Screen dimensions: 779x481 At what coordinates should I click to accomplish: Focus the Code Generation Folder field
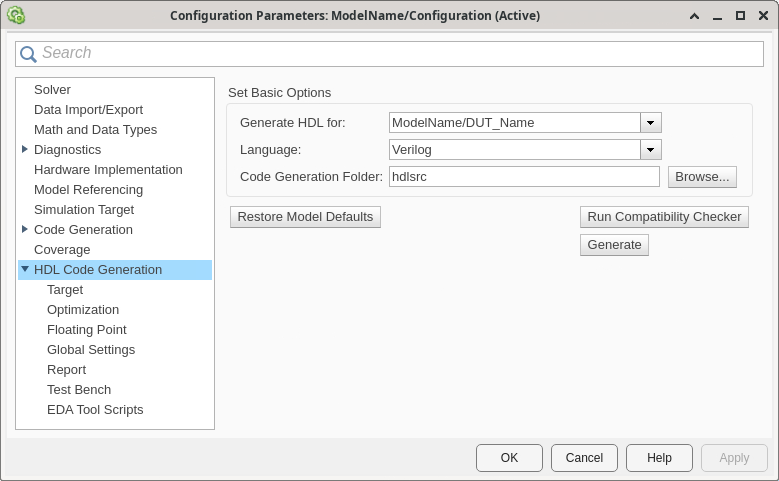pyautogui.click(x=524, y=177)
